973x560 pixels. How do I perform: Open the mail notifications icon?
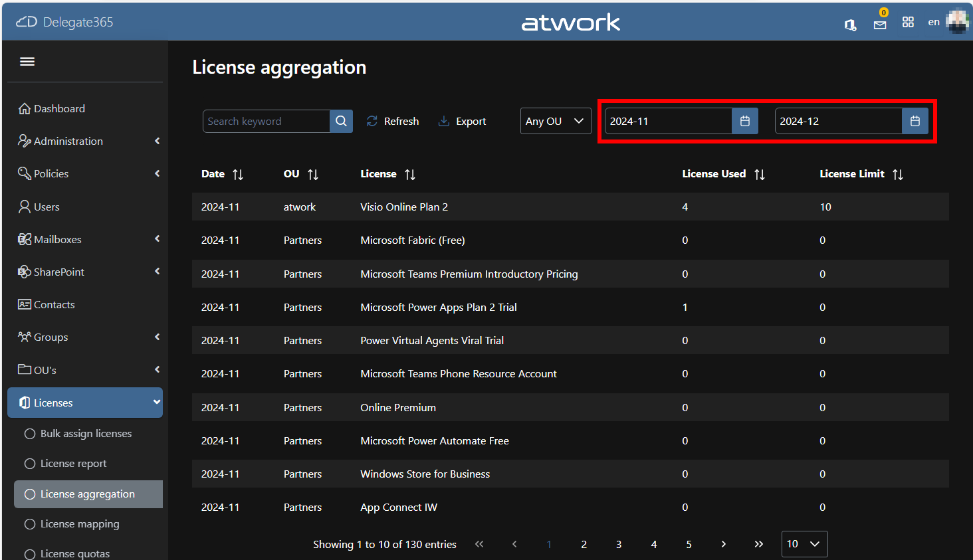click(880, 25)
